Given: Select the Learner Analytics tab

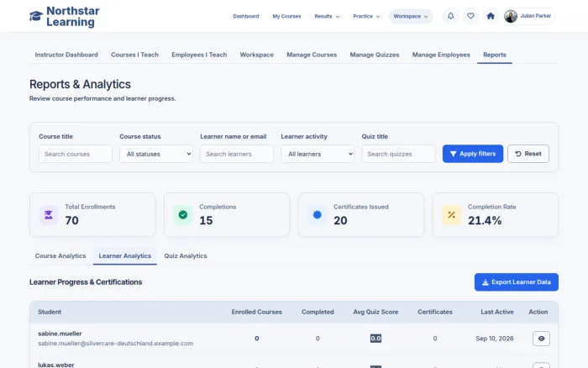Looking at the screenshot, I should point(125,256).
